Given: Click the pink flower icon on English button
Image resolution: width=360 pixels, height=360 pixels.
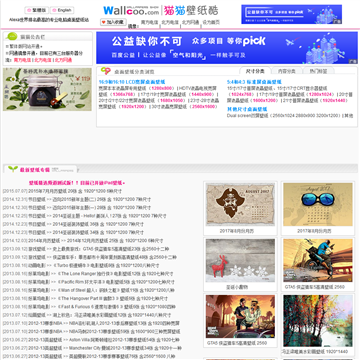Looking at the screenshot, I should tap(54, 10).
